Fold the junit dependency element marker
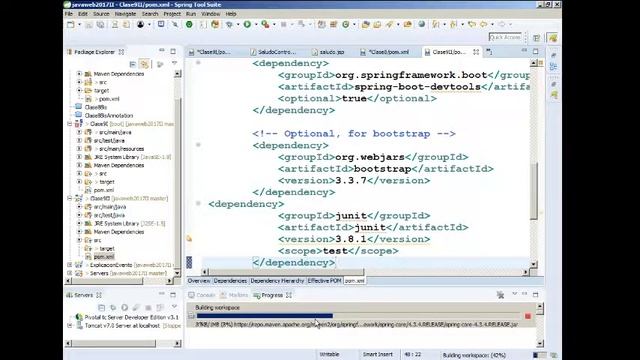This screenshot has height=360, width=640. (198, 203)
